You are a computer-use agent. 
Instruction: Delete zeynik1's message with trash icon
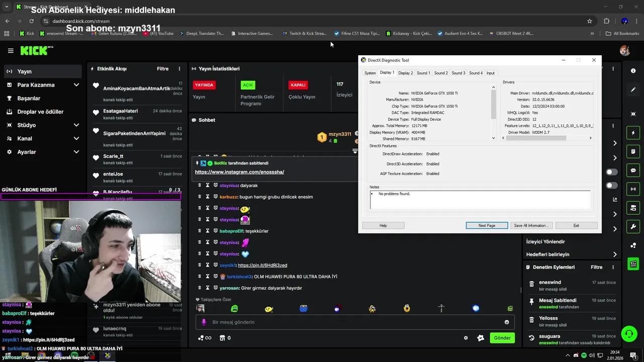199,265
